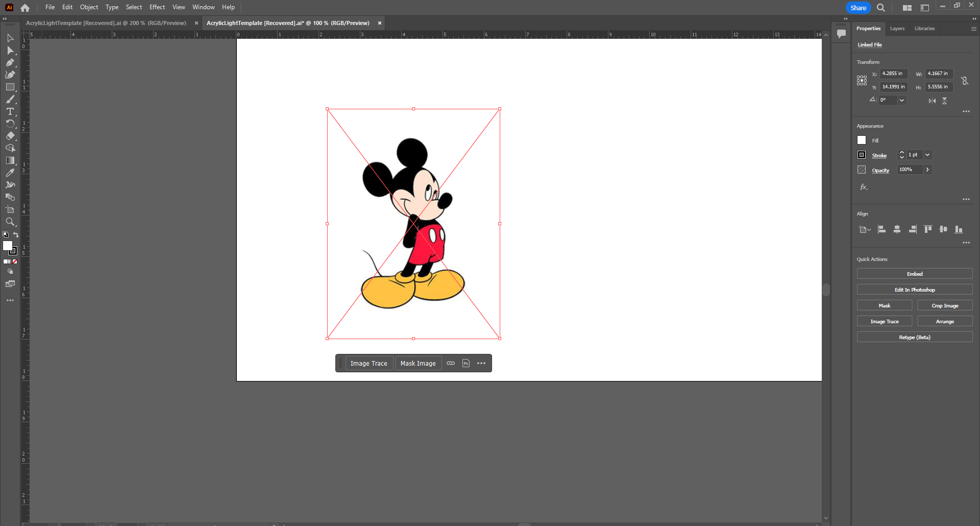Select the Rectangle tool
This screenshot has width=980, height=526.
click(x=10, y=87)
